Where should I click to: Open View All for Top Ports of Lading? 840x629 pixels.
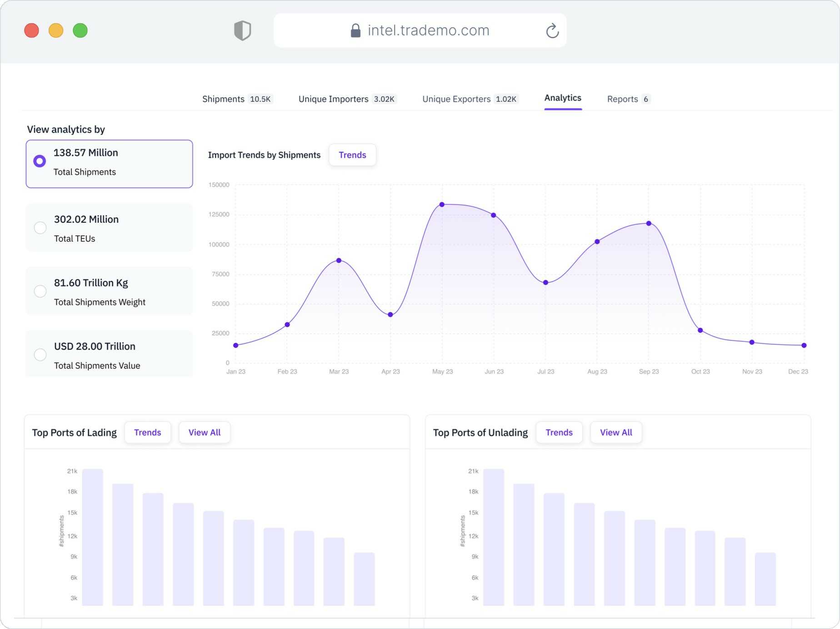pyautogui.click(x=204, y=432)
